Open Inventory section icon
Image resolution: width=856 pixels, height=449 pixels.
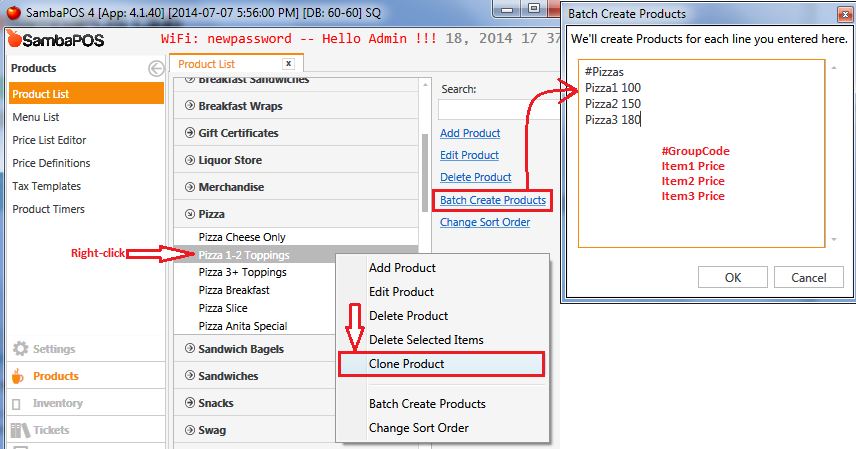point(16,404)
